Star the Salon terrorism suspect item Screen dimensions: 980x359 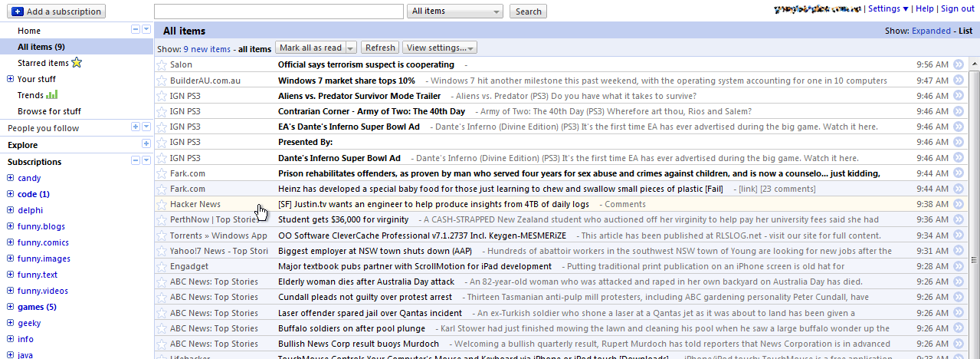(162, 65)
